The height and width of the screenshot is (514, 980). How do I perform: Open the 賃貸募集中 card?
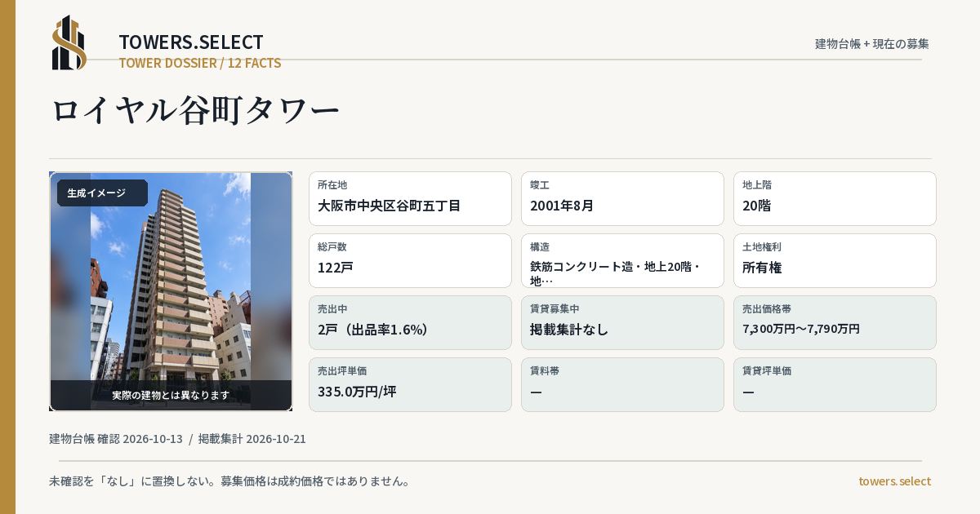(x=622, y=322)
